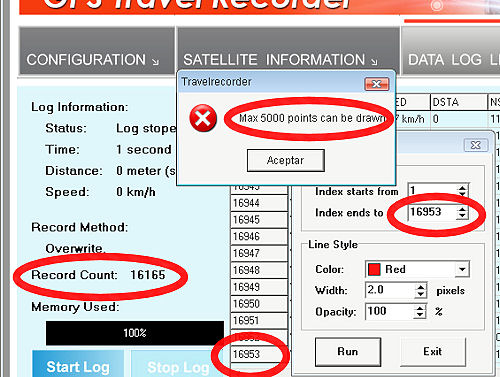
Task: Click the Memory Used 100% bar
Action: [135, 333]
